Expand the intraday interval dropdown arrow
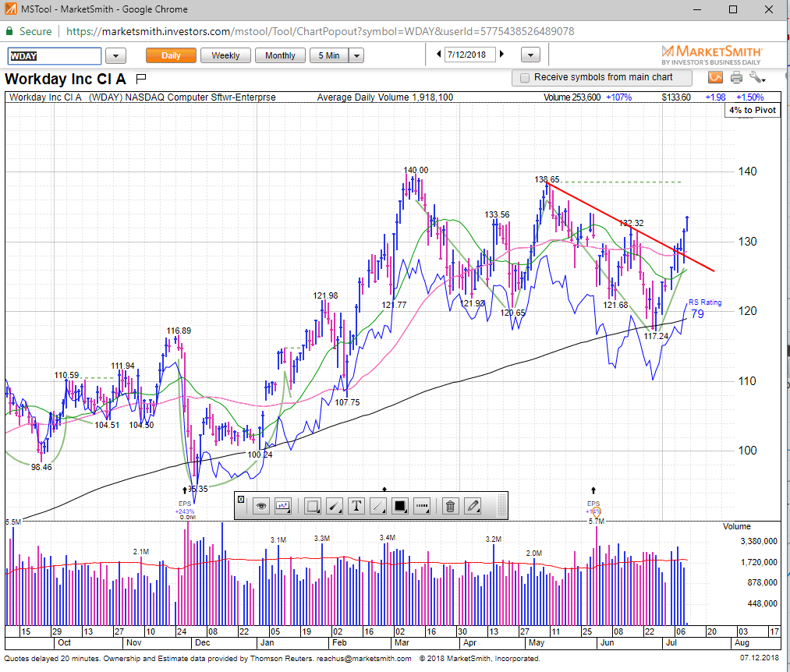Image resolution: width=790 pixels, height=672 pixels. tap(356, 55)
